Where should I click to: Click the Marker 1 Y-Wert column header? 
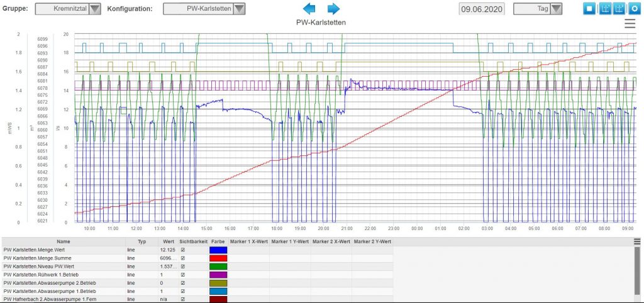[x=290, y=242]
